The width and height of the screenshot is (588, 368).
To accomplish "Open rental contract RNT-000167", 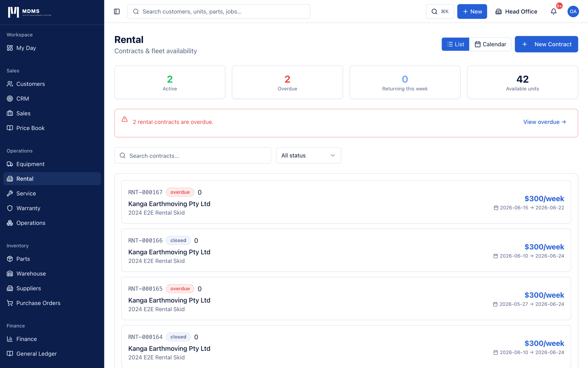I will coord(346,202).
